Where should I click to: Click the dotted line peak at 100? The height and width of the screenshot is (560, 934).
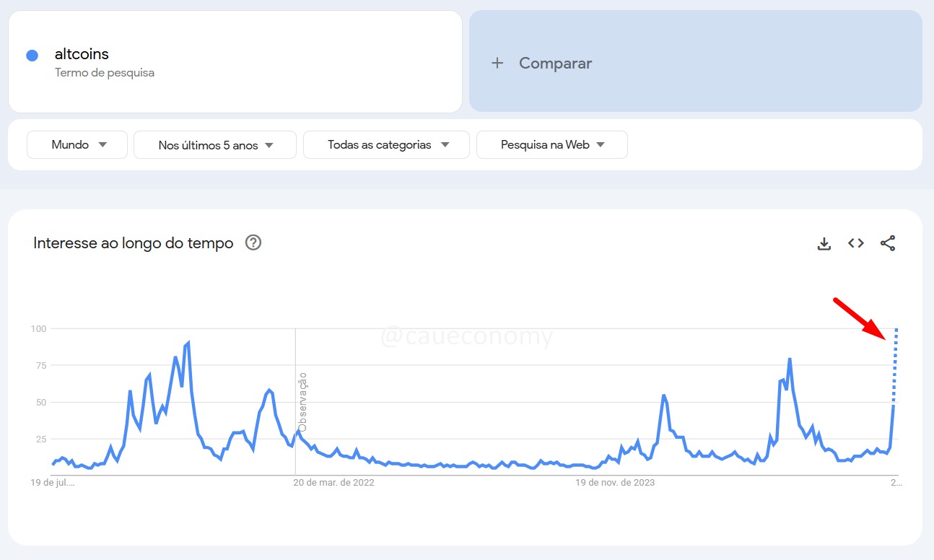[x=896, y=330]
